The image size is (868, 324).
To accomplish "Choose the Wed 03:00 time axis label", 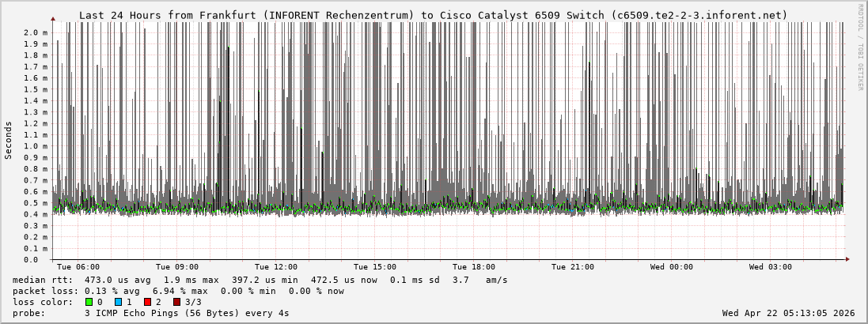I will (771, 267).
